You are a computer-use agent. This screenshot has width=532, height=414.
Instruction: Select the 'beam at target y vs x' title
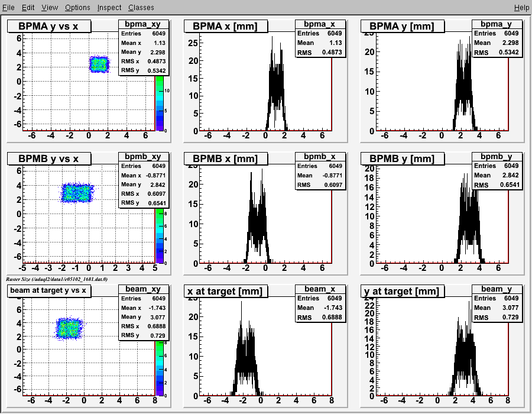coord(49,291)
